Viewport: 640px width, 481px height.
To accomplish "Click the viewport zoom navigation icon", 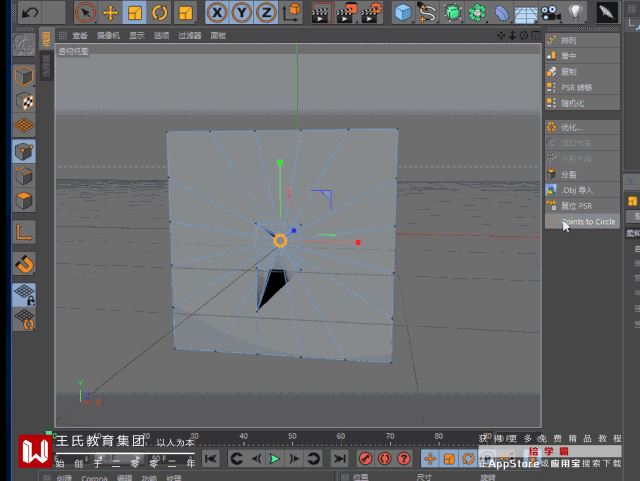I will 513,36.
